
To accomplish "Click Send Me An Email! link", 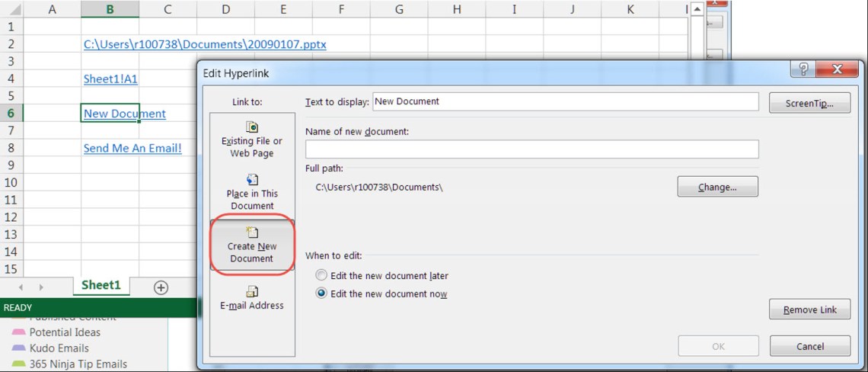I will (x=132, y=148).
